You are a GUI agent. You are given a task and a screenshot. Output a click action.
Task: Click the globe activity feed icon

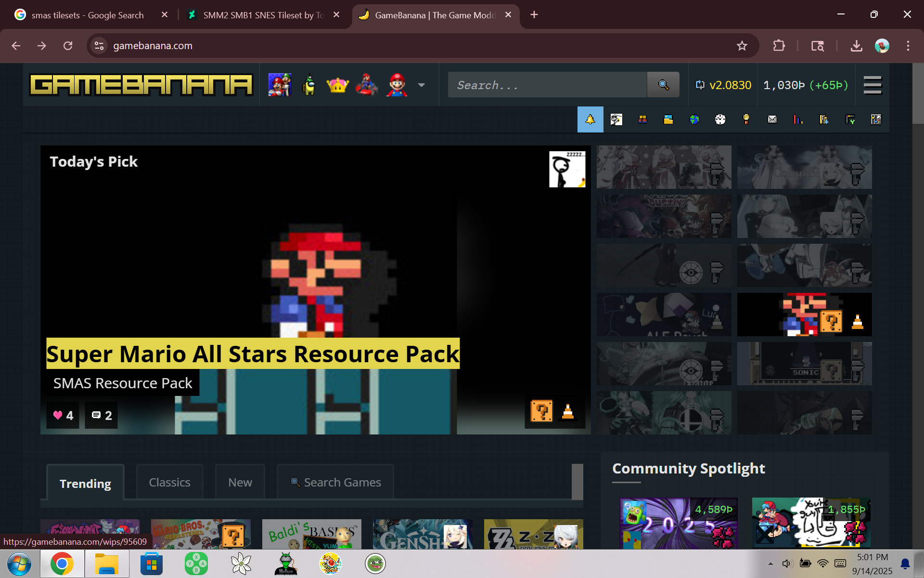694,119
